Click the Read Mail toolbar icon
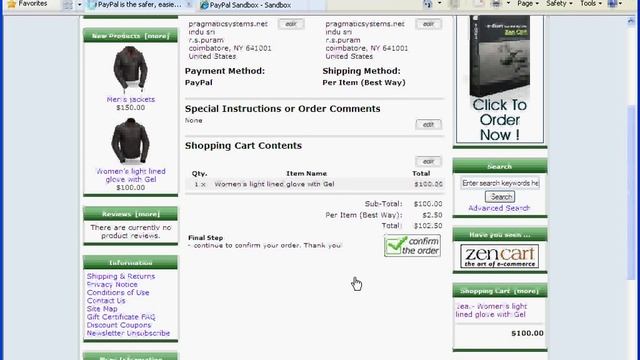The height and width of the screenshot is (360, 640). tap(479, 4)
